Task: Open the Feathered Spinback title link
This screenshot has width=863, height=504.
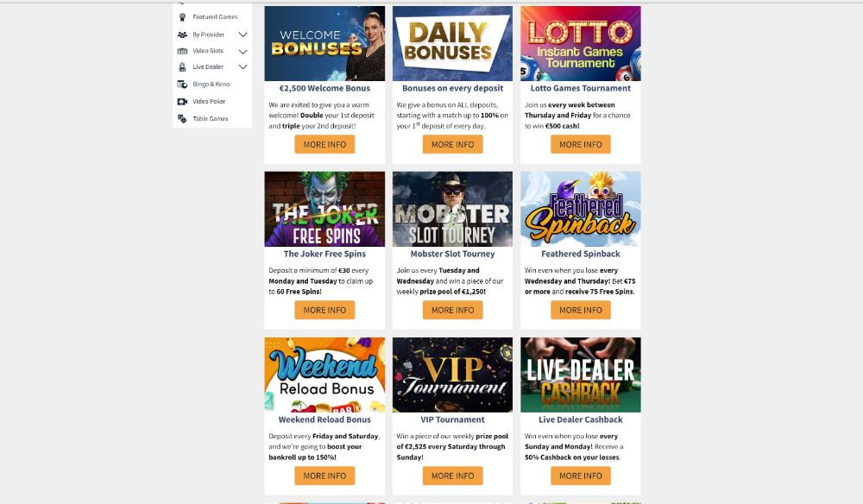Action: [x=581, y=254]
